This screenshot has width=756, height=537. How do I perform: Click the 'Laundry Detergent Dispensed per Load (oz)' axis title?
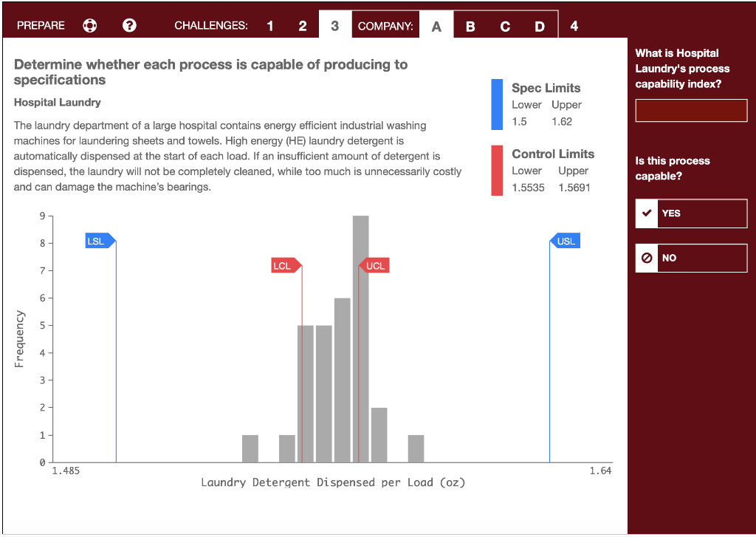(333, 482)
